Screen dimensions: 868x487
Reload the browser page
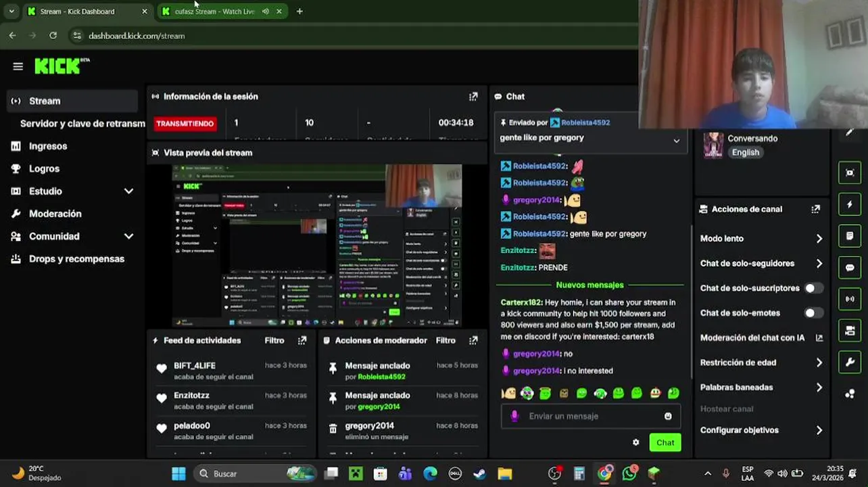(53, 35)
